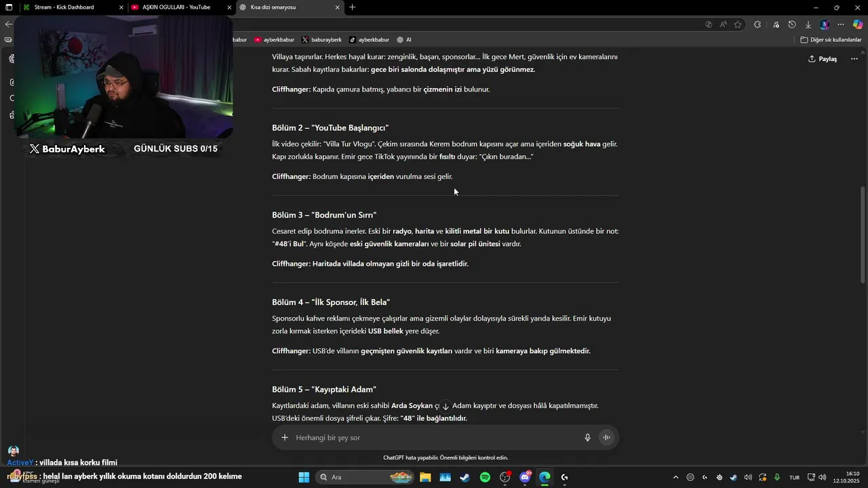Open the Windows Start menu
Screen dimensions: 868x488
304,477
